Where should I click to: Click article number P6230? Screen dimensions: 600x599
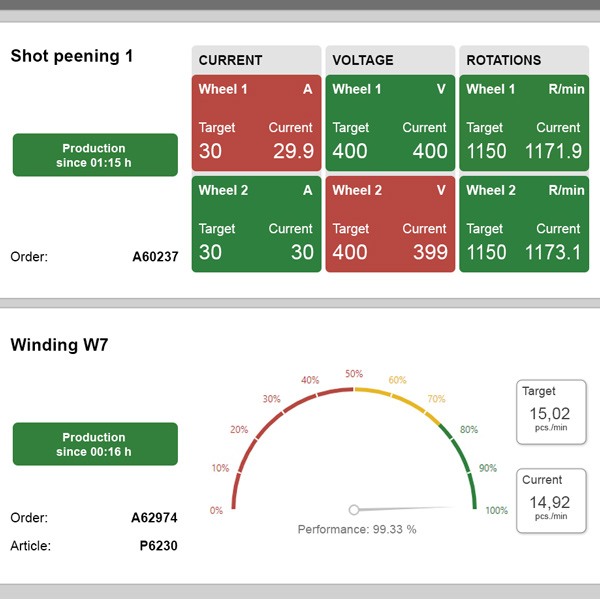coord(158,545)
